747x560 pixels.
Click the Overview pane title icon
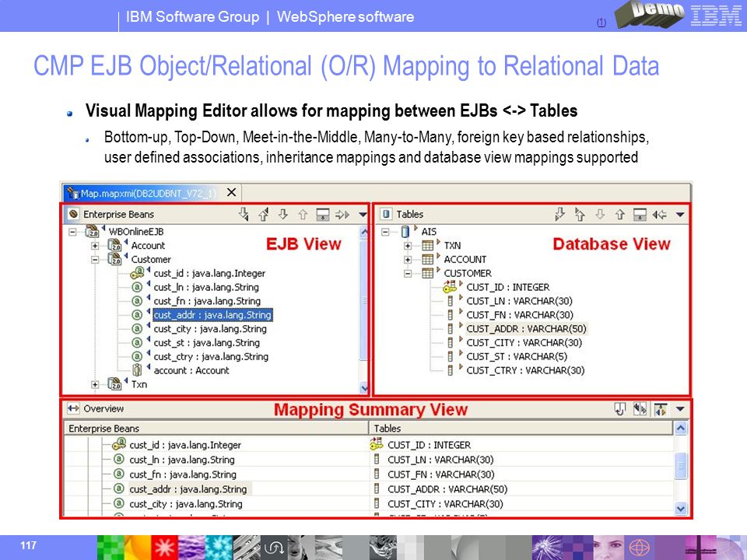tap(73, 408)
